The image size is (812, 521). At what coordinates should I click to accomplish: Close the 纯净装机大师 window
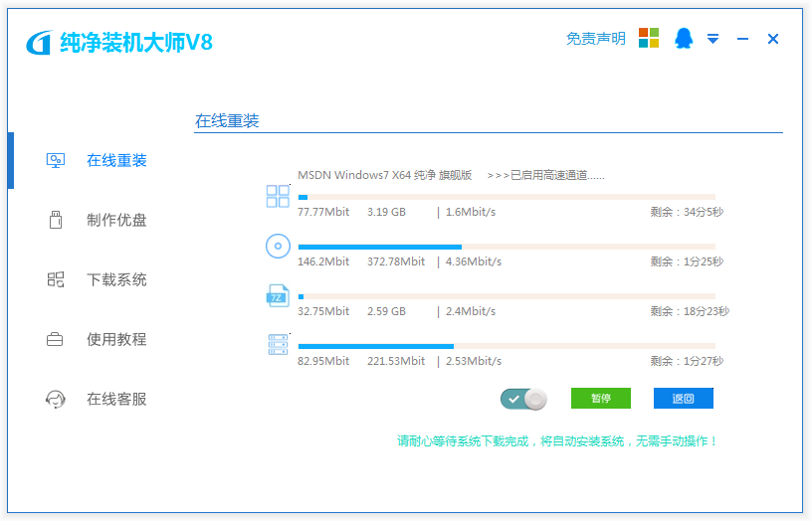point(773,39)
